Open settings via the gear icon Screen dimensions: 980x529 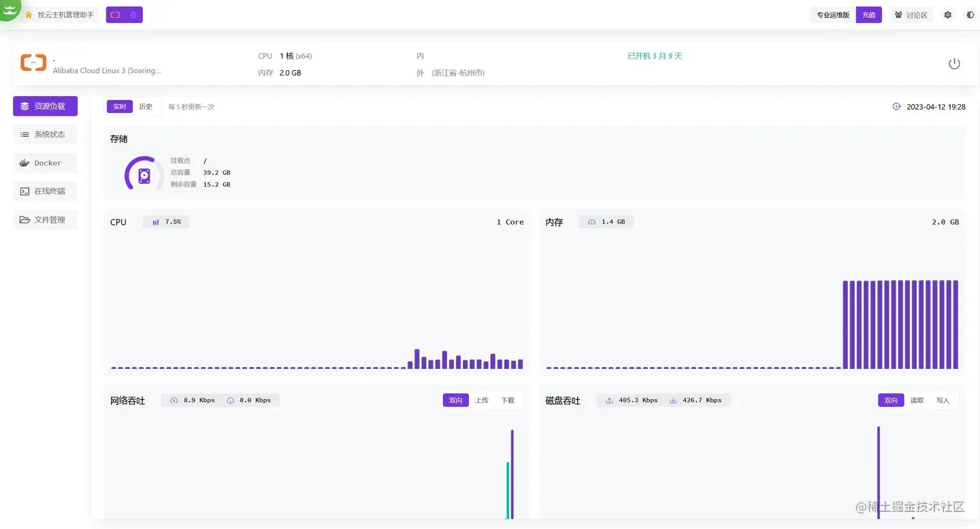[947, 15]
